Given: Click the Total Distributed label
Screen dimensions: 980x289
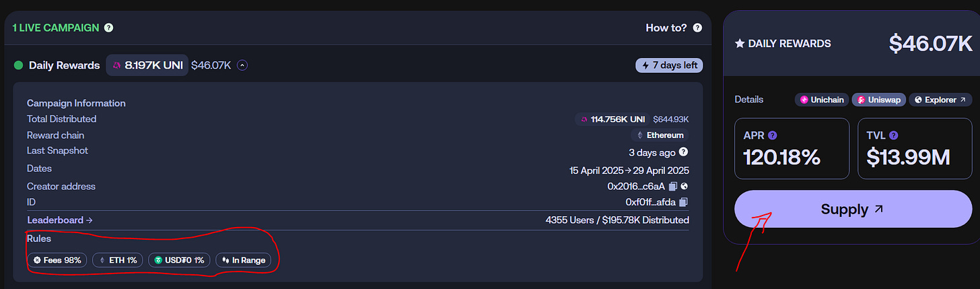Looking at the screenshot, I should pos(61,119).
